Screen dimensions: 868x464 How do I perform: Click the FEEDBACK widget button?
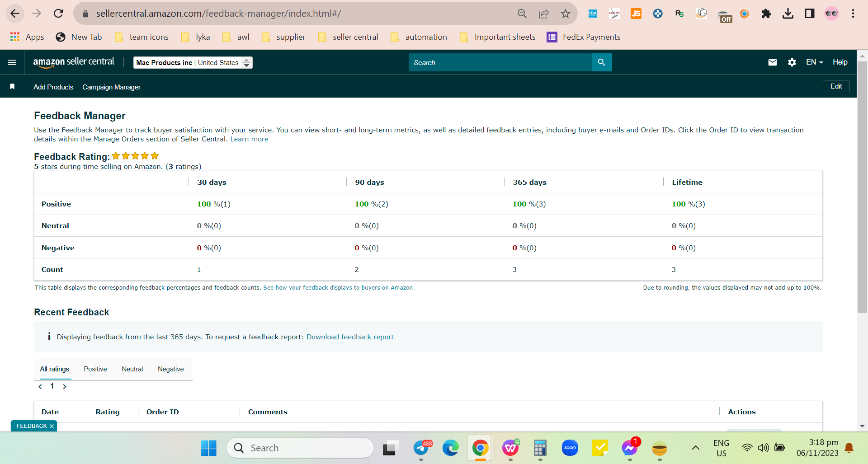click(x=32, y=426)
